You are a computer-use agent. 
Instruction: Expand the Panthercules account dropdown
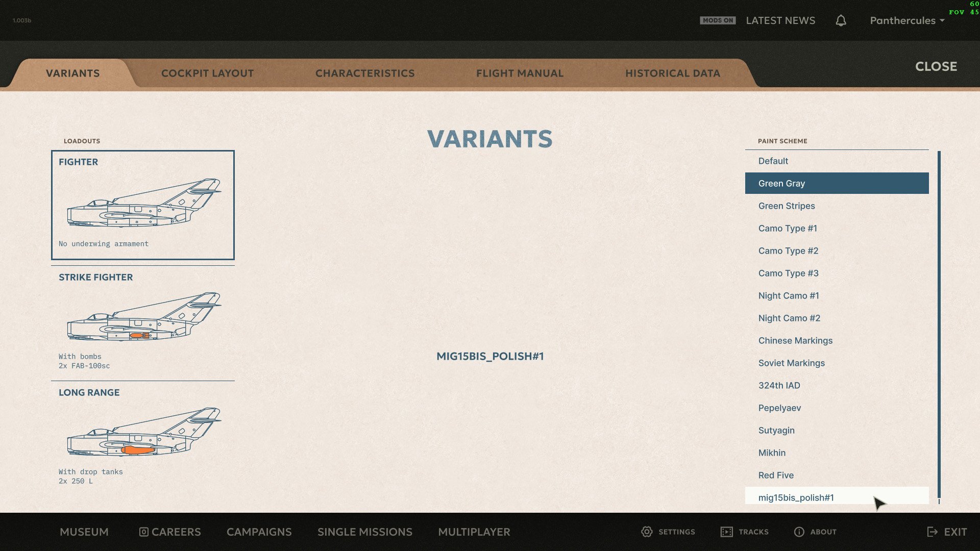pos(907,20)
